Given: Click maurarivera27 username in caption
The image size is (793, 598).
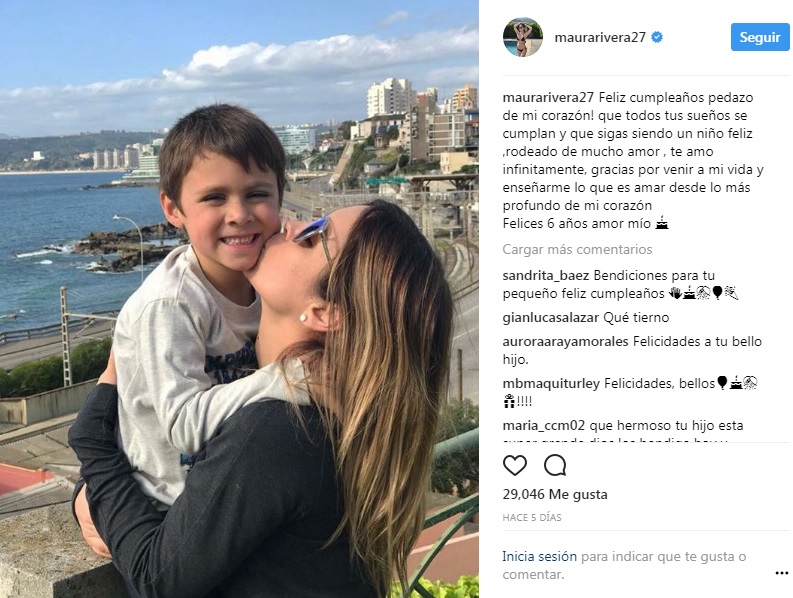Looking at the screenshot, I should 548,97.
